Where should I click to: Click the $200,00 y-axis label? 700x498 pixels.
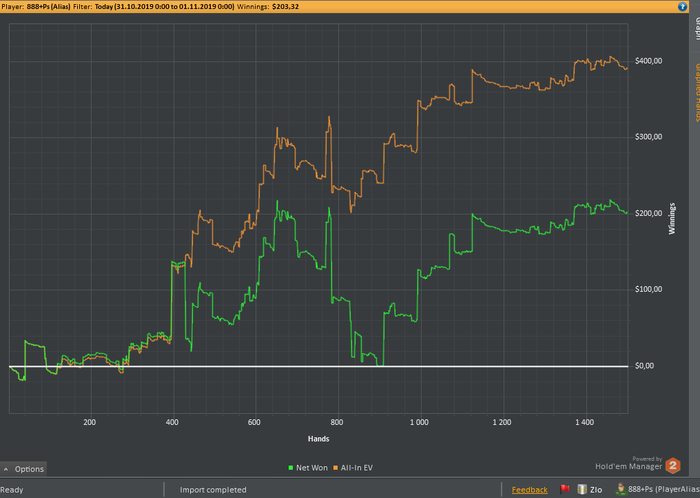pos(648,213)
